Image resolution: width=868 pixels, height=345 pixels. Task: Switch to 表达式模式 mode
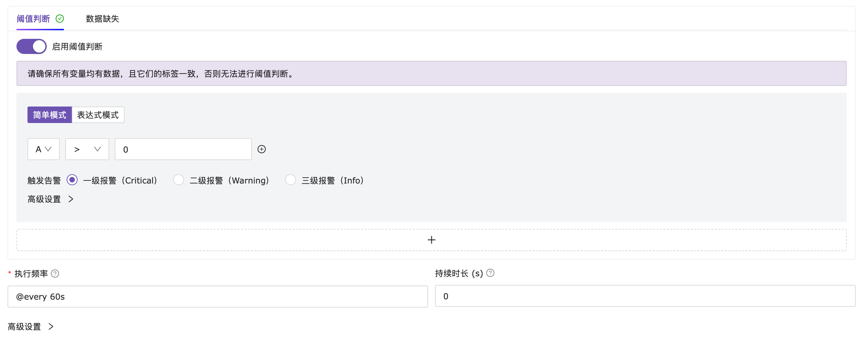point(98,115)
